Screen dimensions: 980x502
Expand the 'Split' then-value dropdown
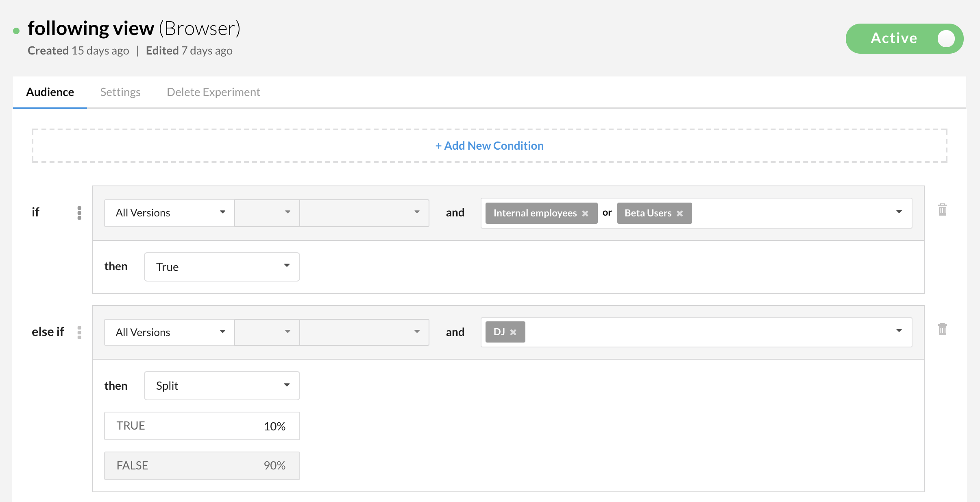tap(222, 386)
